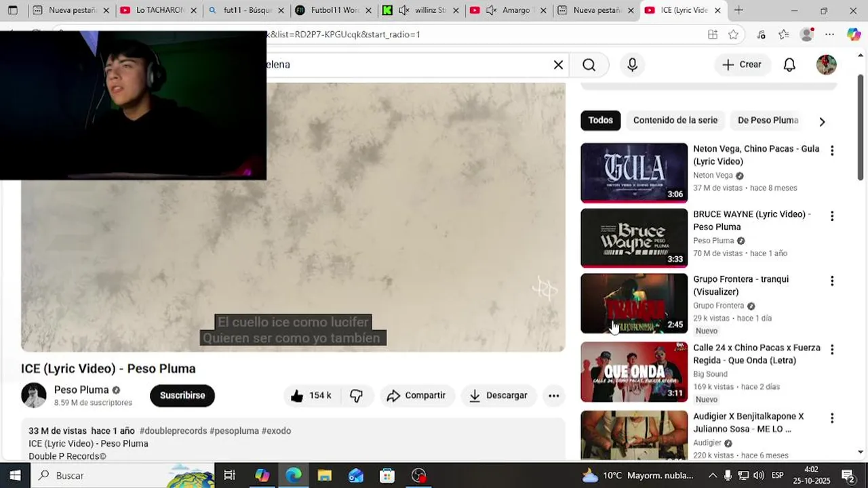Click the #exodo hashtag
Viewport: 868px width, 488px height.
click(x=276, y=431)
